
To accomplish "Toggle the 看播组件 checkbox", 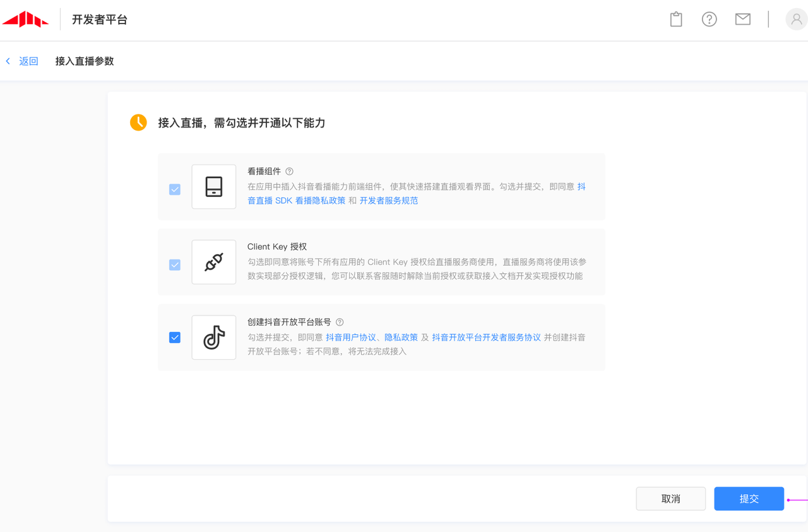I will point(175,189).
